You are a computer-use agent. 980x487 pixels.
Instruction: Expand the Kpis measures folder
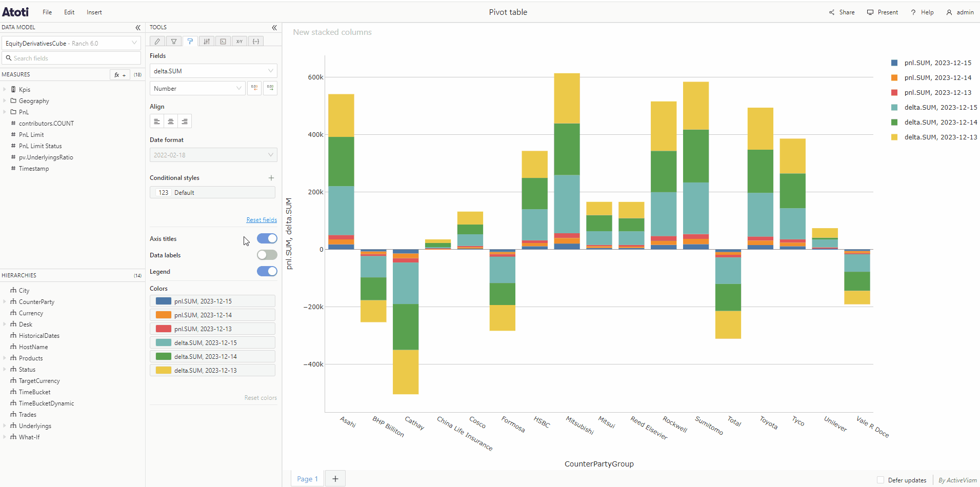5,89
